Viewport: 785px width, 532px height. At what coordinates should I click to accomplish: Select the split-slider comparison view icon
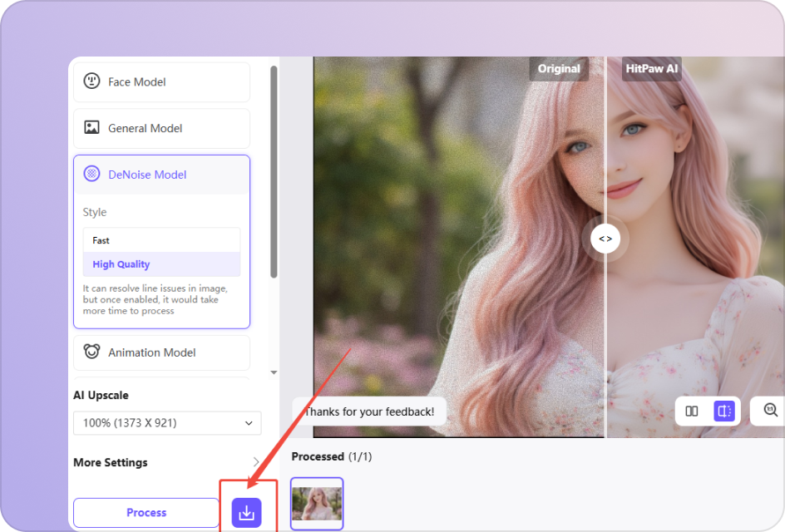[x=724, y=411]
